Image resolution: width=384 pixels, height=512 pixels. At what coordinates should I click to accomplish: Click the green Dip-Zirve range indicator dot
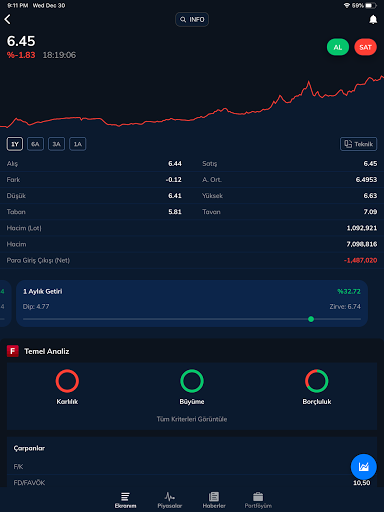pos(311,319)
